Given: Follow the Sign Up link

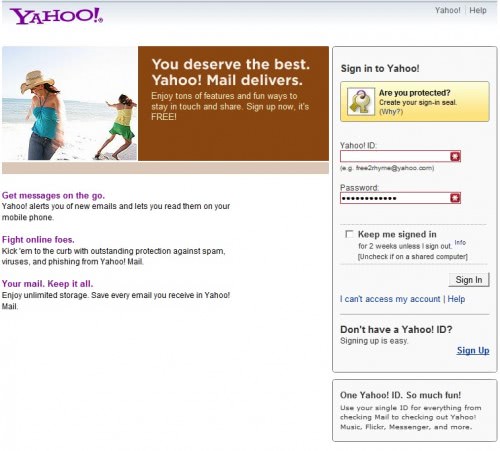Looking at the screenshot, I should tap(473, 351).
